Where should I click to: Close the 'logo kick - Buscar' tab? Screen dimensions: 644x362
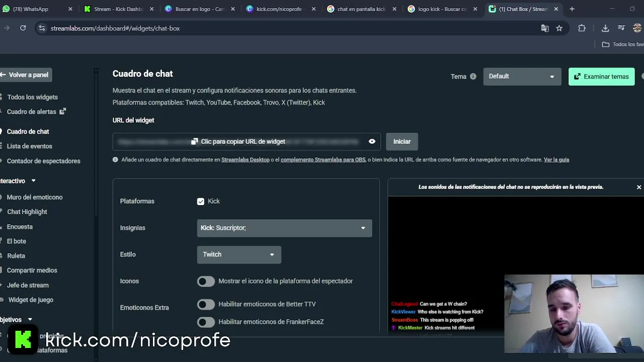pos(475,9)
